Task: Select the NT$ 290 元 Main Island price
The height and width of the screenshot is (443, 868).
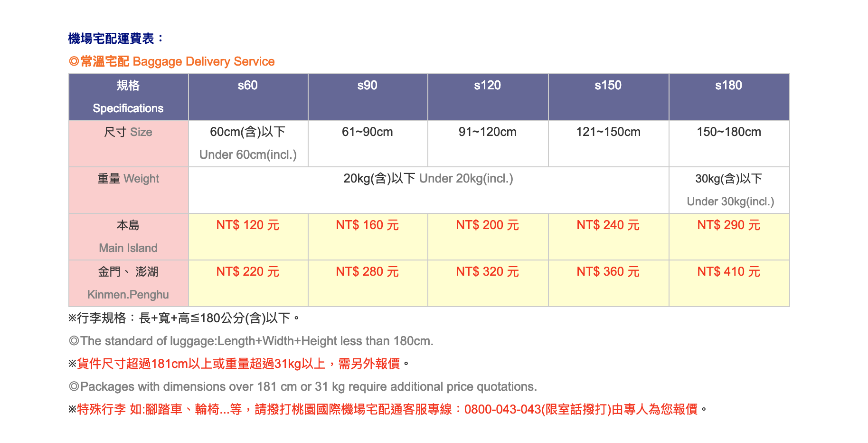Action: [x=729, y=237]
